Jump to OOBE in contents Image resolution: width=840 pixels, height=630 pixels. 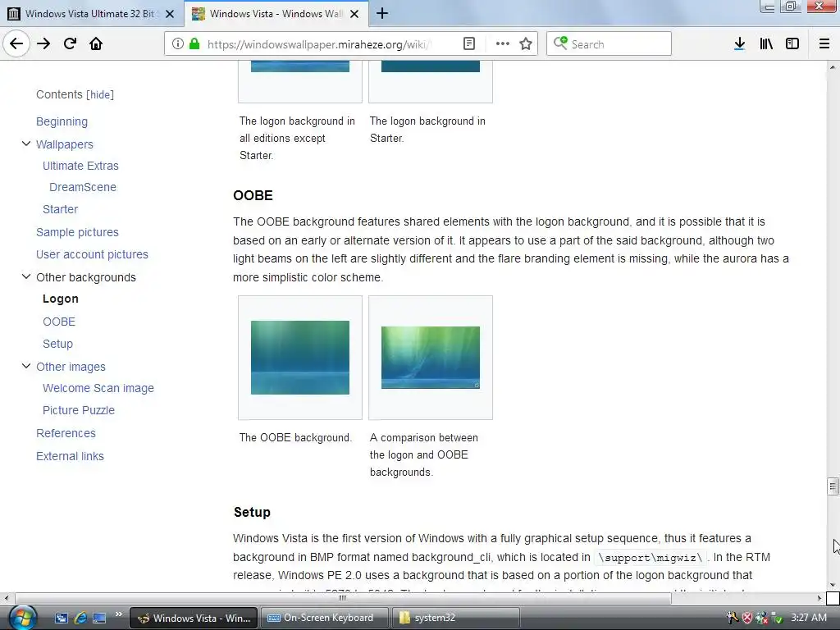(x=59, y=322)
